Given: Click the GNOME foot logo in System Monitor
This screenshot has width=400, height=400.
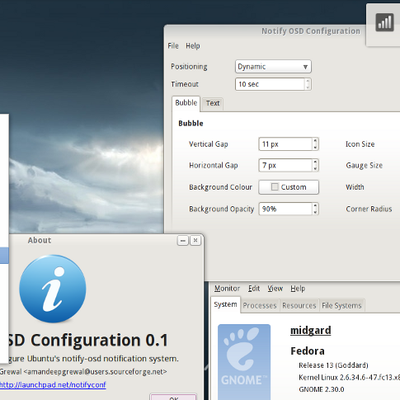Looking at the screenshot, I should point(244,362).
